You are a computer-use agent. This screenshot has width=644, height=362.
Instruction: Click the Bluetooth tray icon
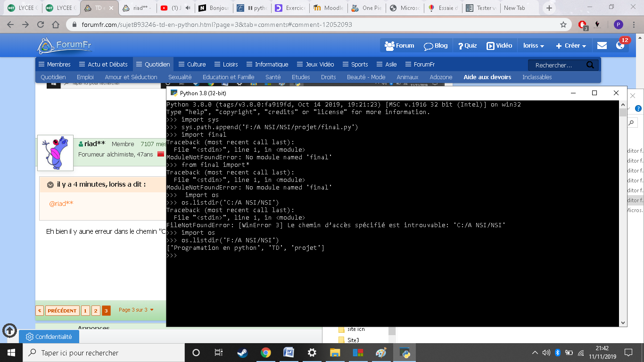[x=557, y=353]
